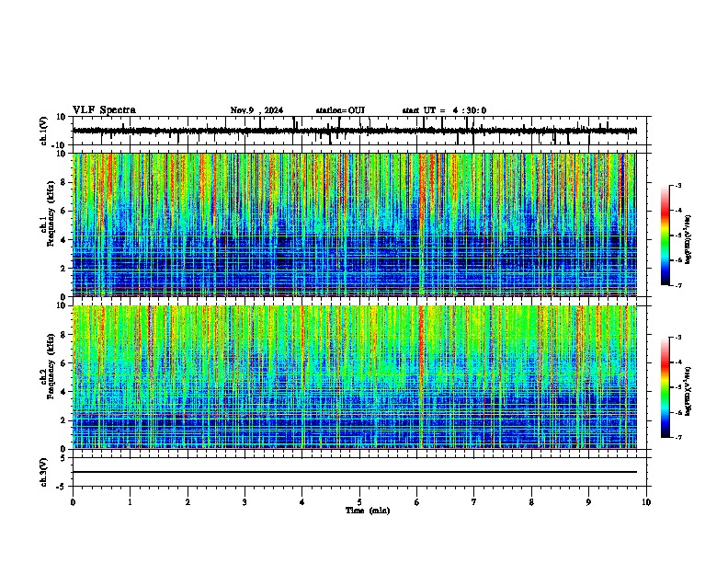Click the "-7" label on ch.2 color scale
The image size is (728, 563).
677,437
